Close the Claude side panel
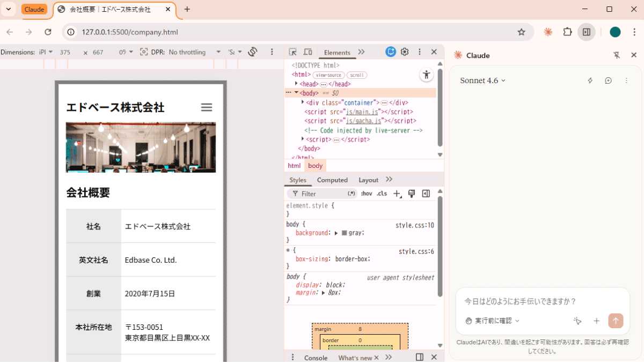This screenshot has width=644, height=362. (634, 55)
